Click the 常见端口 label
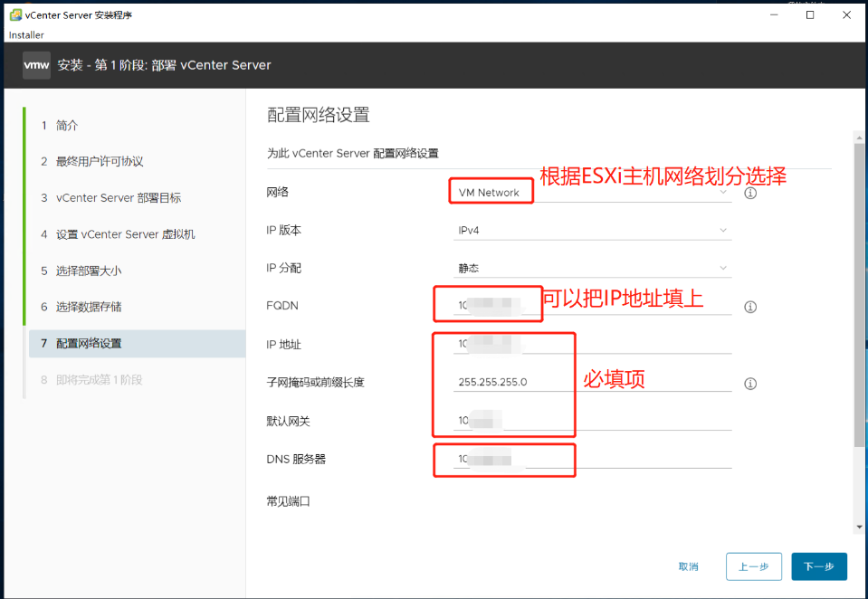868x599 pixels. [x=289, y=501]
